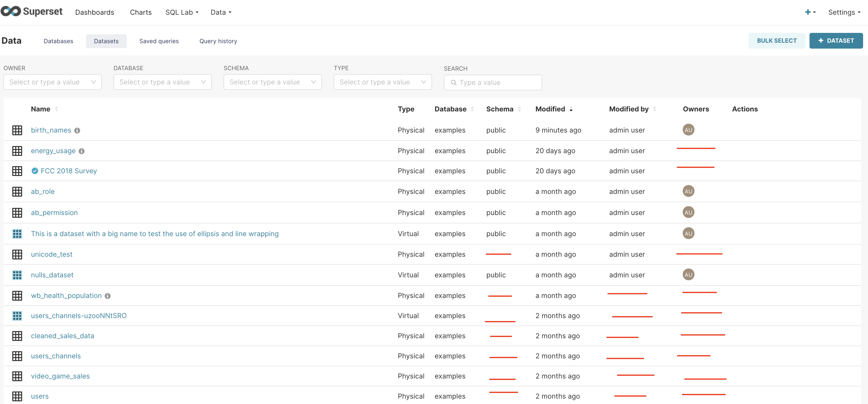The height and width of the screenshot is (404, 868).
Task: Click the AU owner avatar for birth_names
Action: [688, 130]
